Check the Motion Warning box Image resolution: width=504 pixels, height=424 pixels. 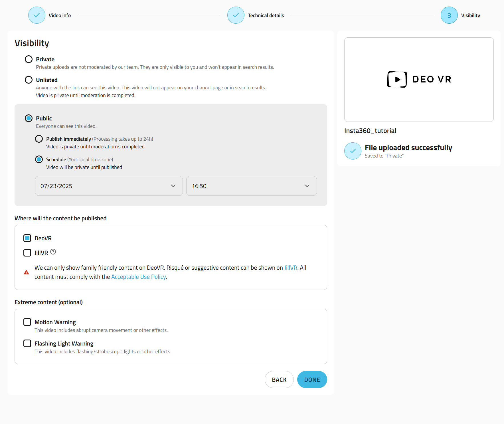coord(27,322)
